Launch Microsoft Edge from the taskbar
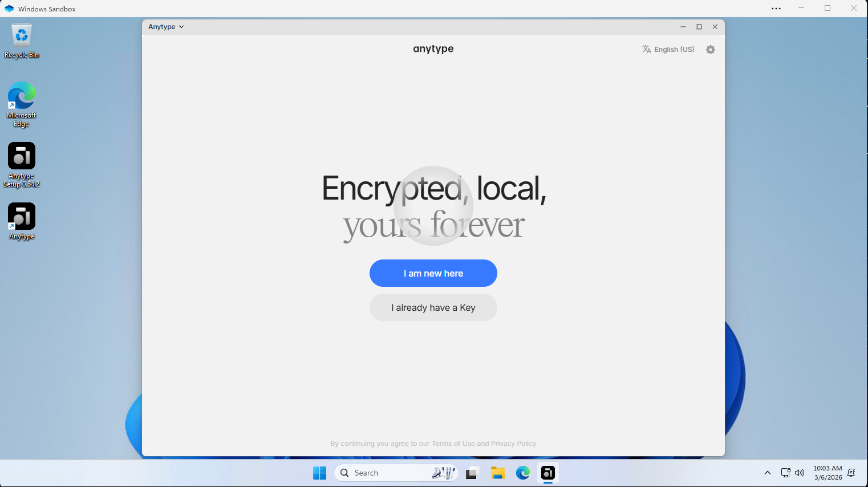868x487 pixels. pos(523,473)
